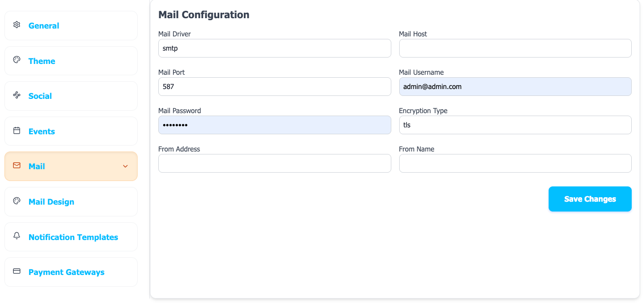
Task: Click the share icon beside Social
Action: click(16, 95)
